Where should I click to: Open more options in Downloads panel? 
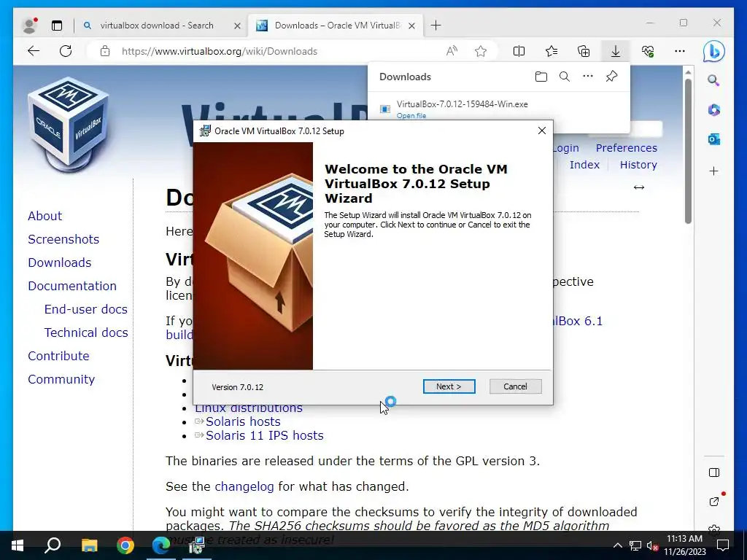click(x=588, y=76)
